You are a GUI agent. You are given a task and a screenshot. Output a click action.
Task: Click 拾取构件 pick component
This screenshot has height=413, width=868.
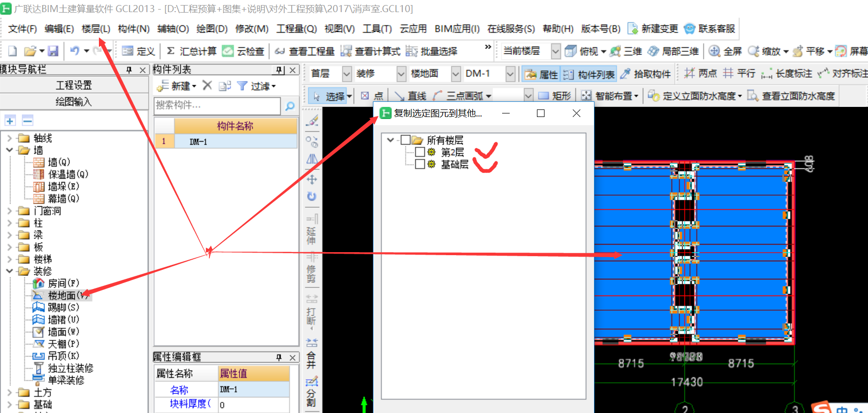[x=645, y=74]
